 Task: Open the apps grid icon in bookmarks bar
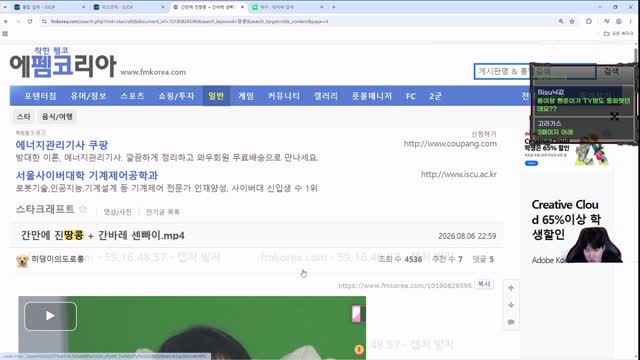[5, 33]
